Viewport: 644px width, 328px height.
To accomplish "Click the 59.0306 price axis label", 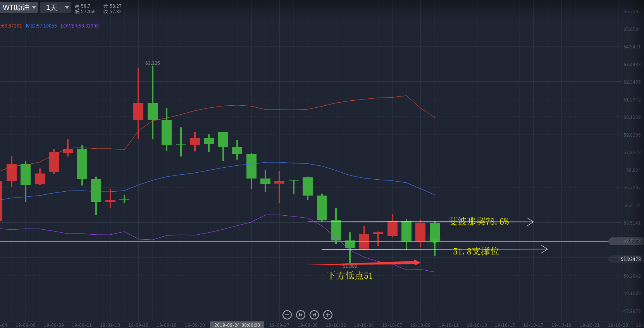I will (x=632, y=135).
